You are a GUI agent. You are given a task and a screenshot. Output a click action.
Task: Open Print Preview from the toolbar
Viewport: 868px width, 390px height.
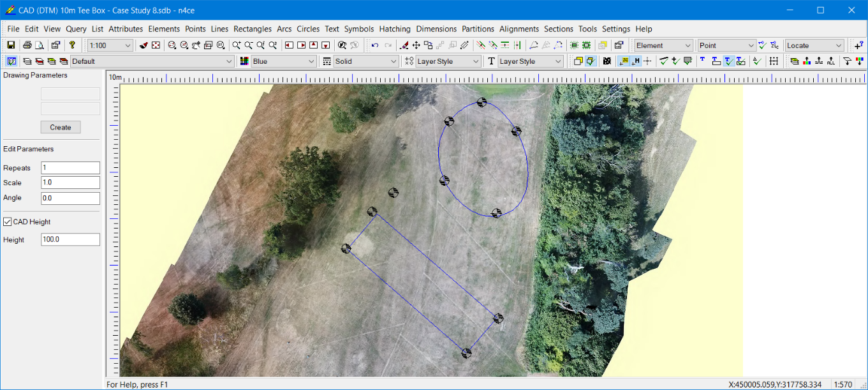pyautogui.click(x=40, y=45)
